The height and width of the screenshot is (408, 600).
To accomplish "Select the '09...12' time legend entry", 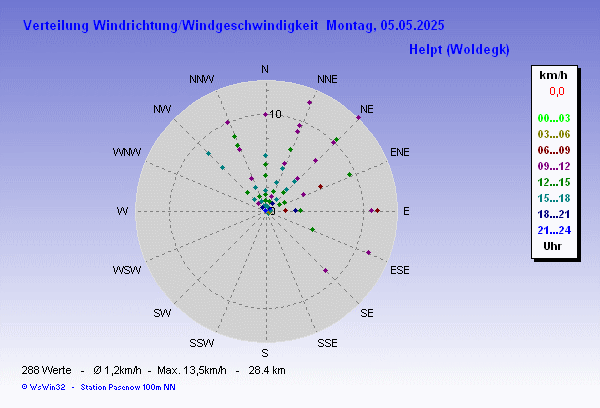I will [x=554, y=166].
